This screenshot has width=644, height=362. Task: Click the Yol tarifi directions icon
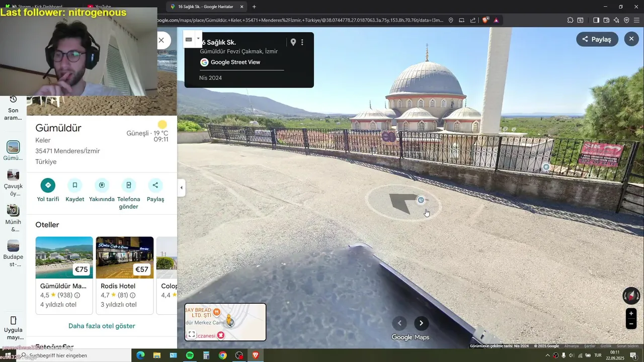pos(48,185)
